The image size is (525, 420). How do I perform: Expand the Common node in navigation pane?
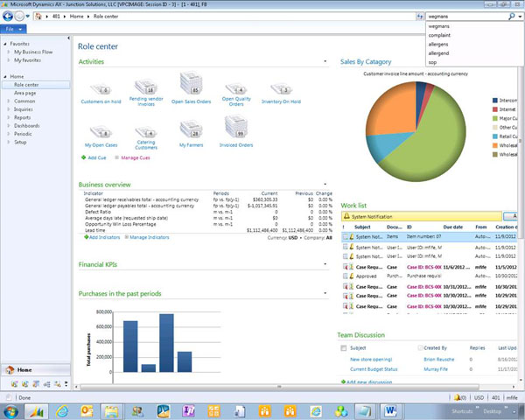(x=9, y=101)
